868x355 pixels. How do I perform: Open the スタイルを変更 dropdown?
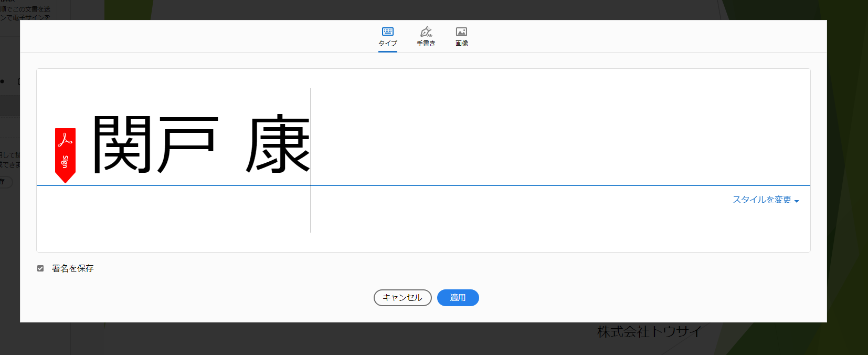(761, 200)
